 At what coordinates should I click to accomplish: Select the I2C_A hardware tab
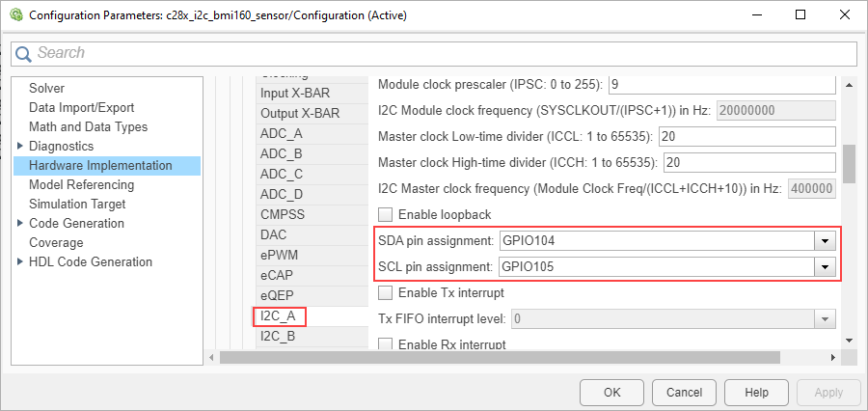point(280,315)
